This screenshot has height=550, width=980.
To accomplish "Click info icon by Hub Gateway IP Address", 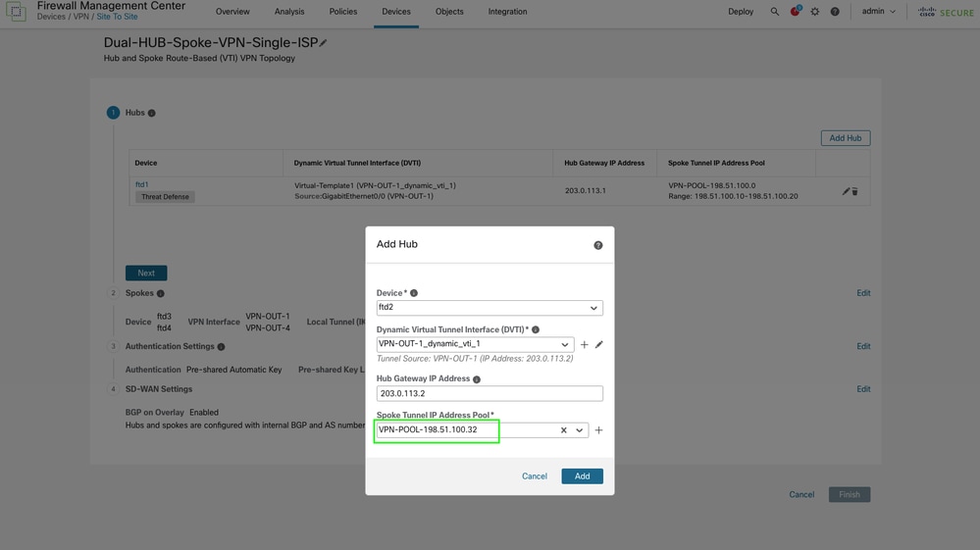I will click(x=477, y=379).
